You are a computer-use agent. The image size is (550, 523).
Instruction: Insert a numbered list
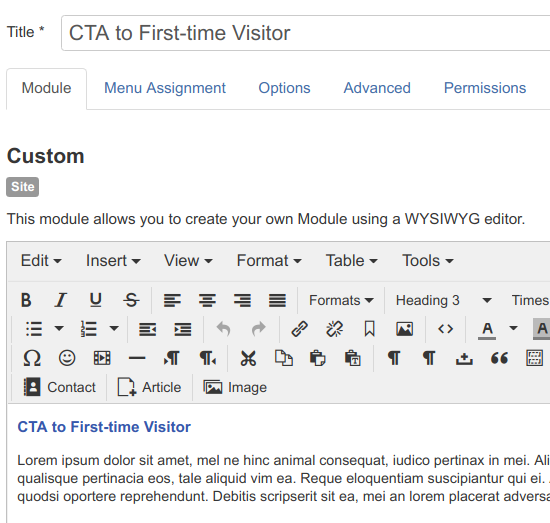(x=89, y=329)
